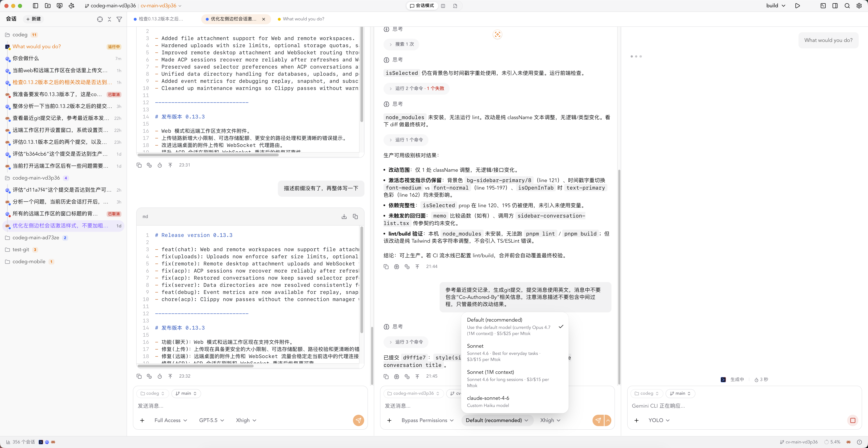Select Default (recommended) model option
Image resolution: width=868 pixels, height=448 pixels.
coord(515,326)
